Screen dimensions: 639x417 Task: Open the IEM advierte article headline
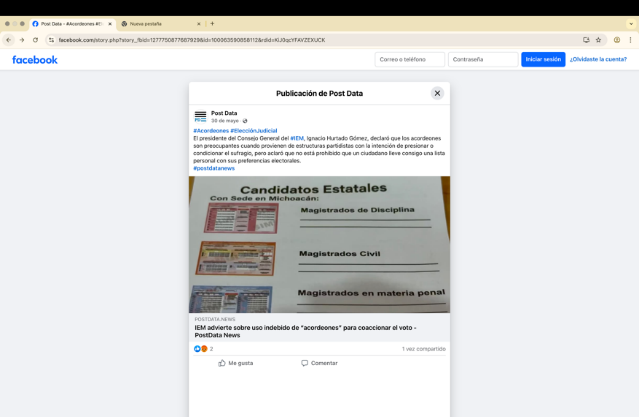pyautogui.click(x=305, y=331)
